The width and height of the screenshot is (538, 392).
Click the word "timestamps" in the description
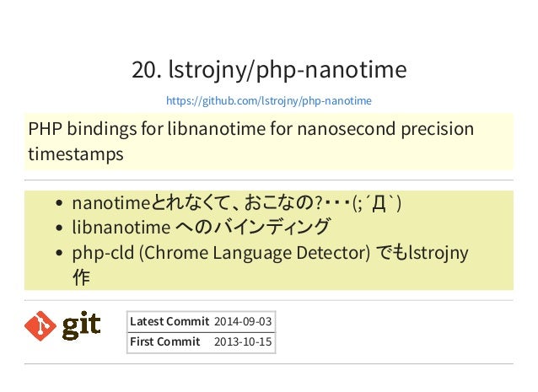pos(76,154)
